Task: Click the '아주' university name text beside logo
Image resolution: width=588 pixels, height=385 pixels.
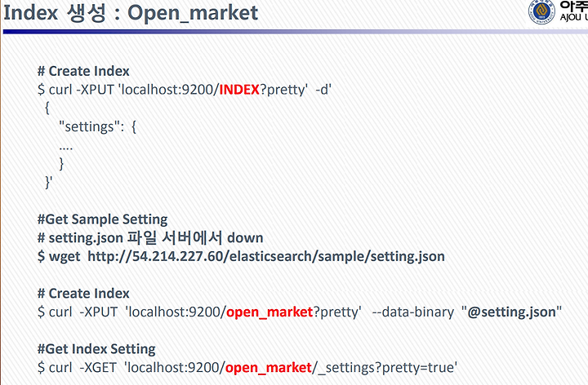Action: click(574, 7)
